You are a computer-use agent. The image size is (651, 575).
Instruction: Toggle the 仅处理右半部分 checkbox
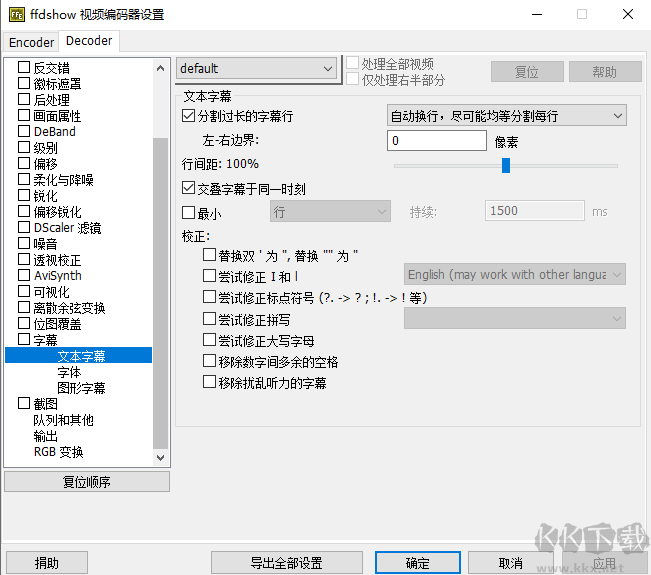pyautogui.click(x=352, y=79)
